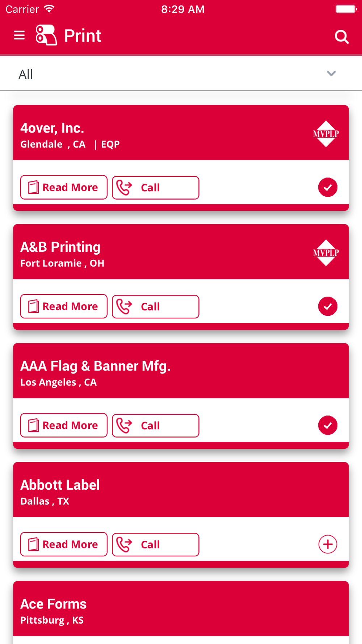The image size is (362, 644).
Task: Uncheck the A&B Printing checkmark toggle
Action: [328, 306]
